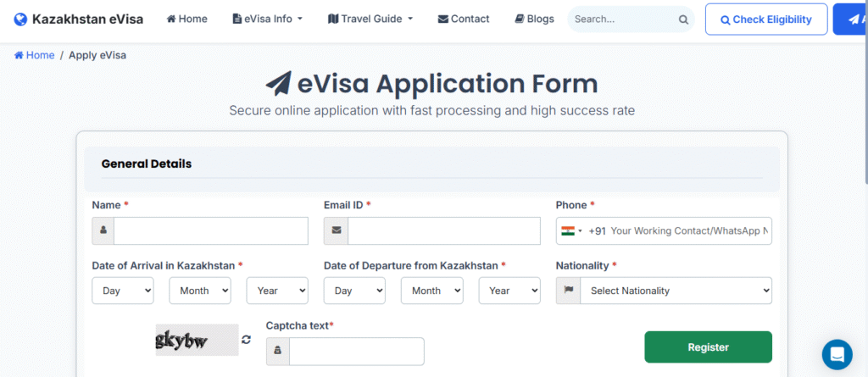Expand the Select Nationality dropdown

676,291
